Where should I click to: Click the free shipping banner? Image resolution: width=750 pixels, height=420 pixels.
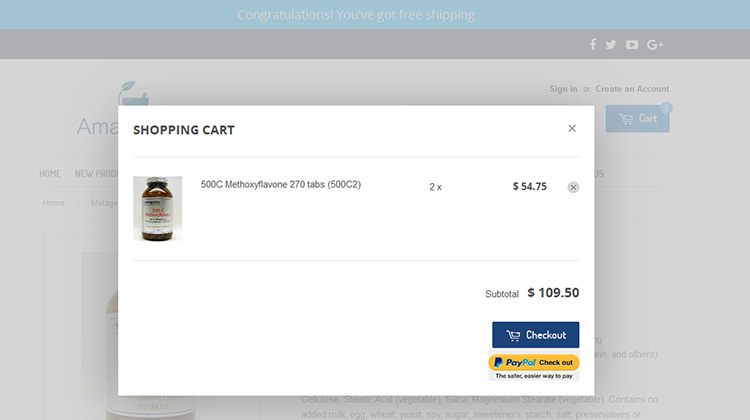356,15
